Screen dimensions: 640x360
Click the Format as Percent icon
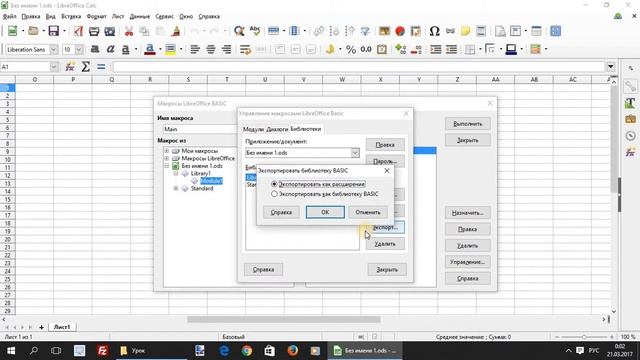click(351, 49)
